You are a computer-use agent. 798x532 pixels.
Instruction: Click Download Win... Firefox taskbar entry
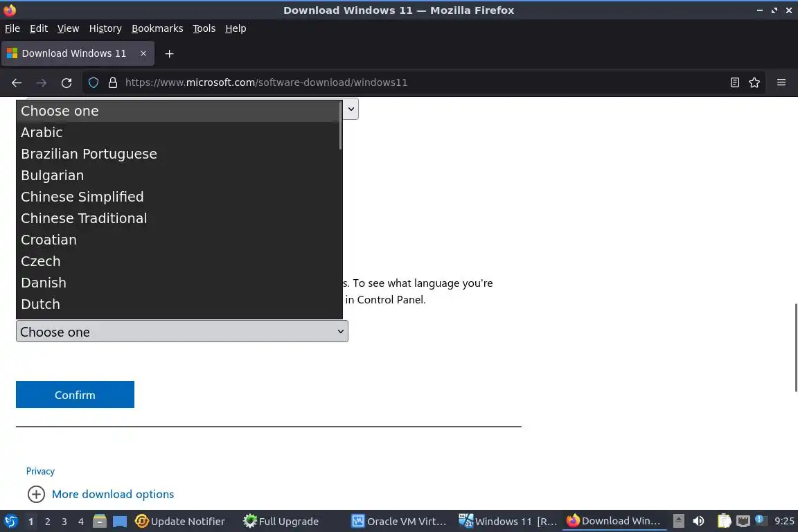tap(614, 522)
